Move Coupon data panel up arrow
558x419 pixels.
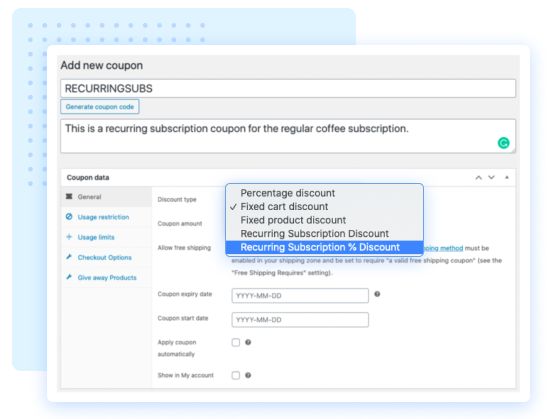pyautogui.click(x=479, y=177)
